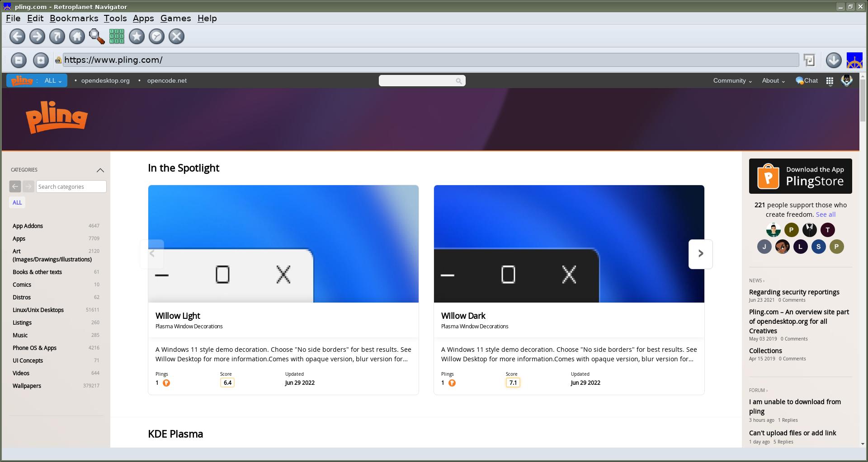This screenshot has height=462, width=868.
Task: Select the App Addons category
Action: click(28, 226)
